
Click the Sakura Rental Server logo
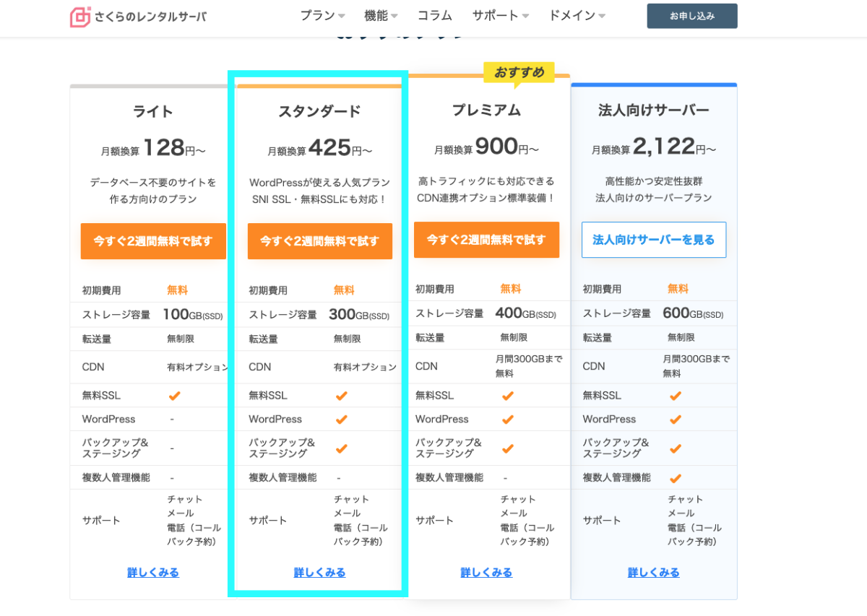pos(138,17)
